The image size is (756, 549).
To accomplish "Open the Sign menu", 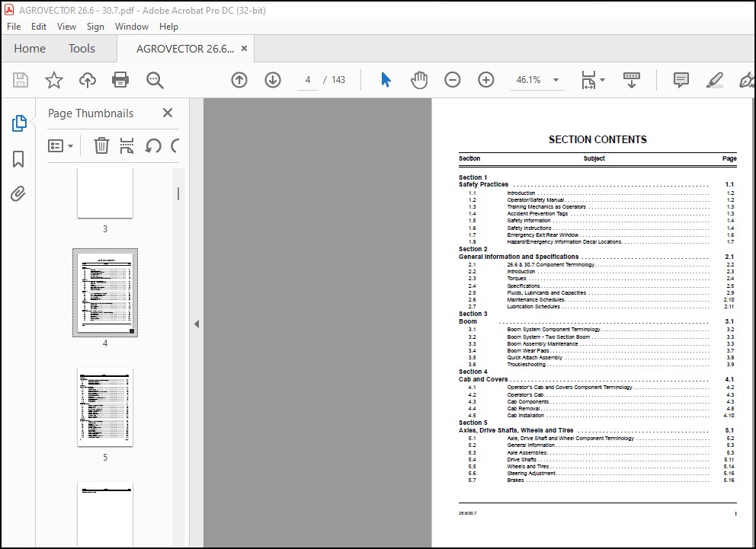I will point(95,27).
